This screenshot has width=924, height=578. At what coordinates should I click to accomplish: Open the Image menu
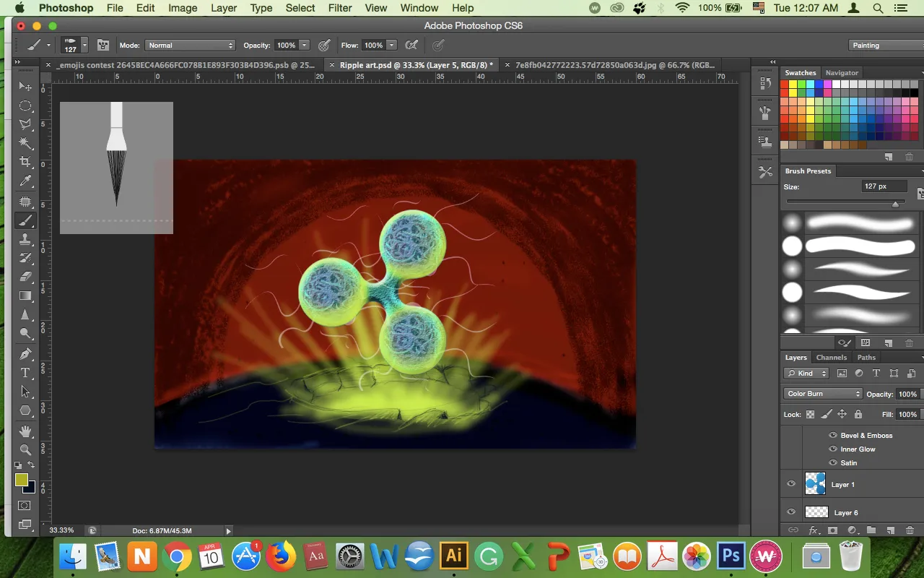coord(183,8)
